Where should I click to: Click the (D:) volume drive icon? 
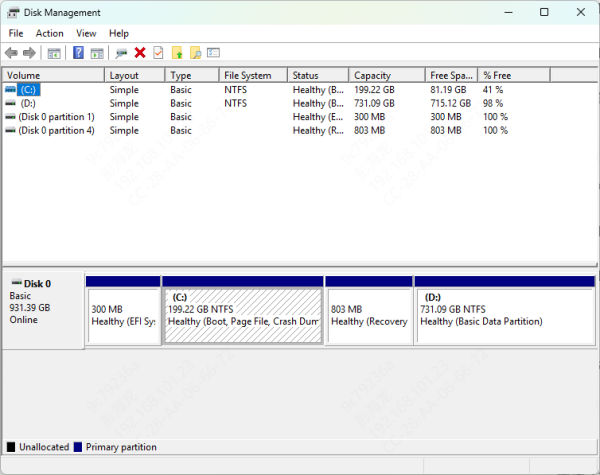coord(10,103)
